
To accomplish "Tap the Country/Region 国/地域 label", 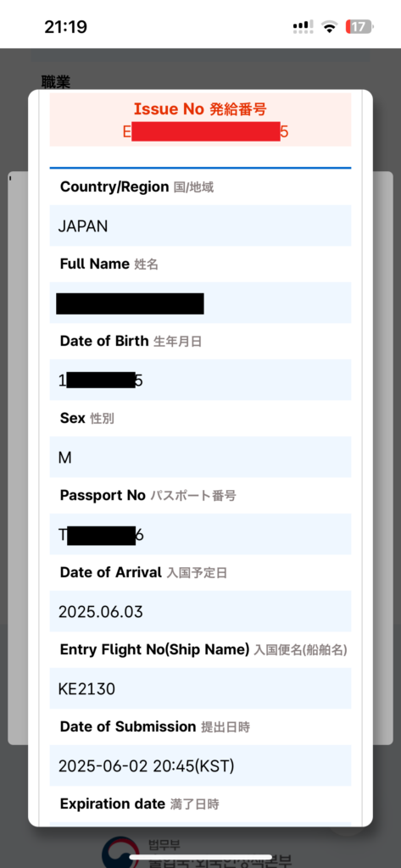I will [136, 187].
